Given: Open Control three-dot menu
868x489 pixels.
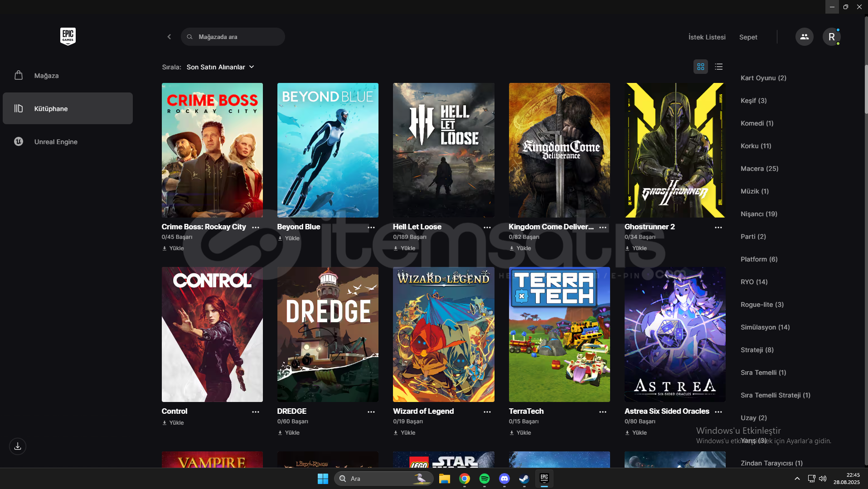Looking at the screenshot, I should pos(256,412).
